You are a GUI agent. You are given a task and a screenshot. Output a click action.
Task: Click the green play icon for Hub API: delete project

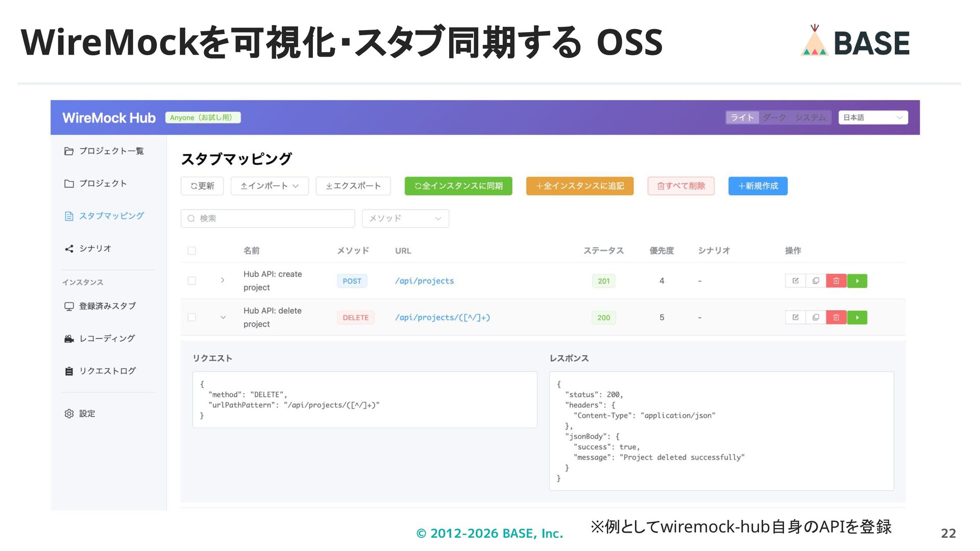coord(857,317)
